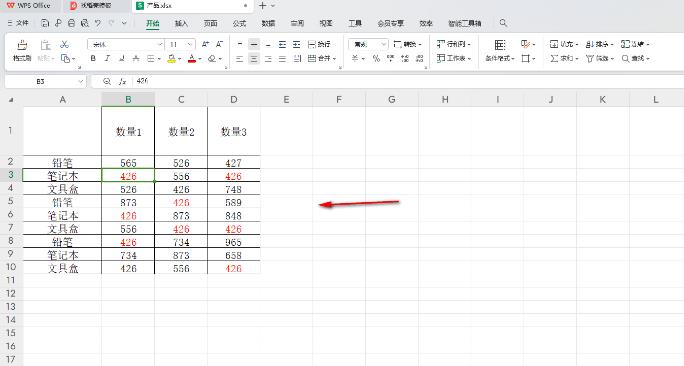Click the Increase Decimal icon
The height and width of the screenshot is (366, 684).
tap(405, 58)
